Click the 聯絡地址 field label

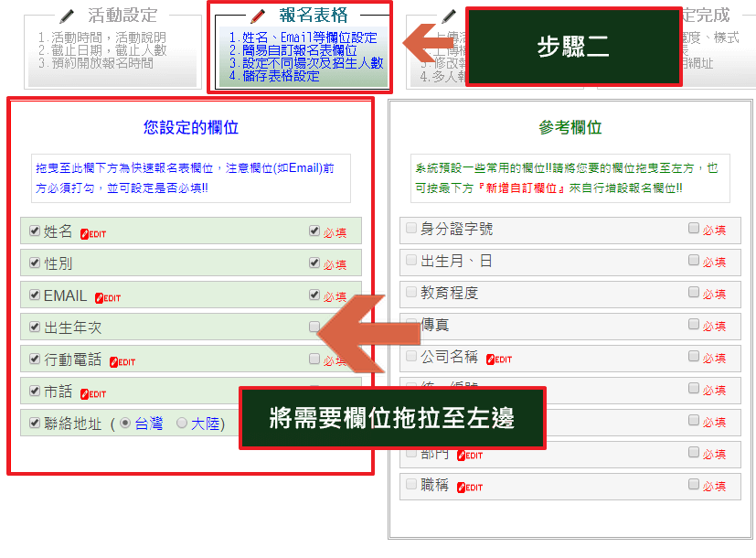point(73,424)
